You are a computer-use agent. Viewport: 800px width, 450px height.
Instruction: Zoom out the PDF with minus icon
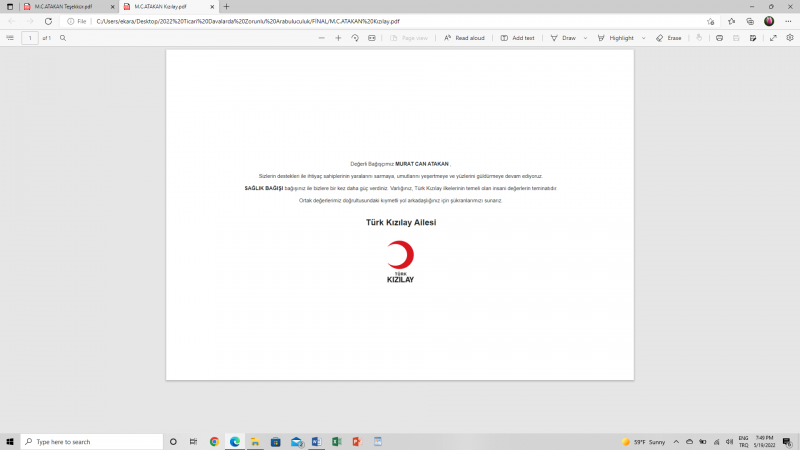click(321, 38)
